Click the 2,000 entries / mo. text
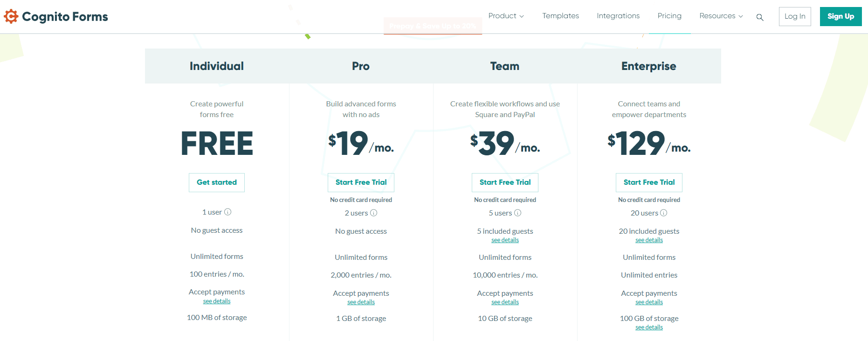The image size is (868, 341). [361, 275]
